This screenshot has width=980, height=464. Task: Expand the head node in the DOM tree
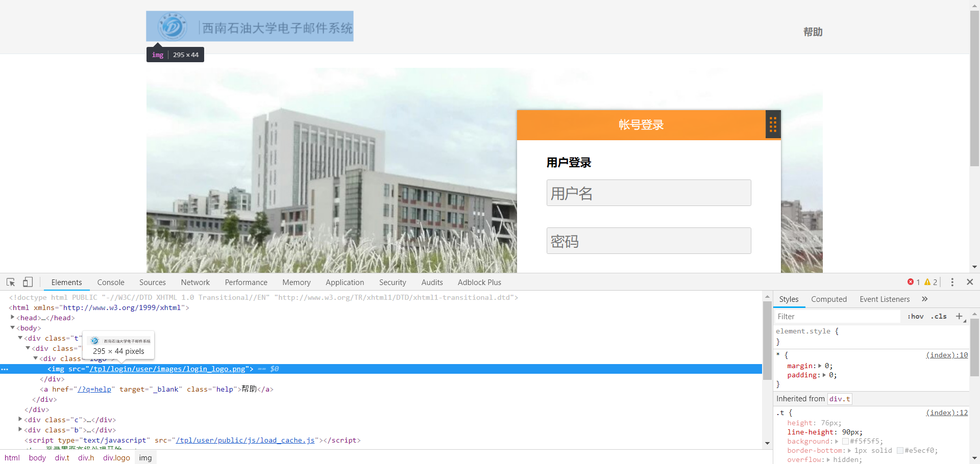[13, 318]
